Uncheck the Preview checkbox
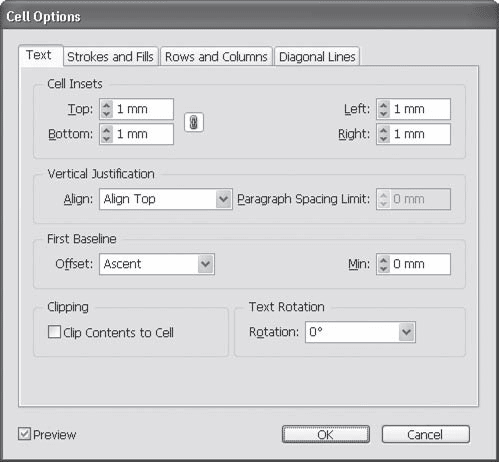The width and height of the screenshot is (499, 462). pos(24,434)
